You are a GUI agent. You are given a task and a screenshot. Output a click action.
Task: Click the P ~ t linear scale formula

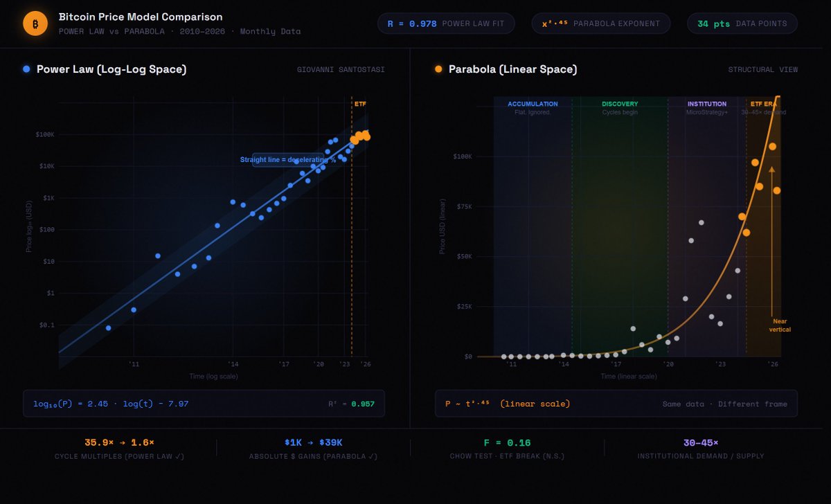pyautogui.click(x=506, y=404)
